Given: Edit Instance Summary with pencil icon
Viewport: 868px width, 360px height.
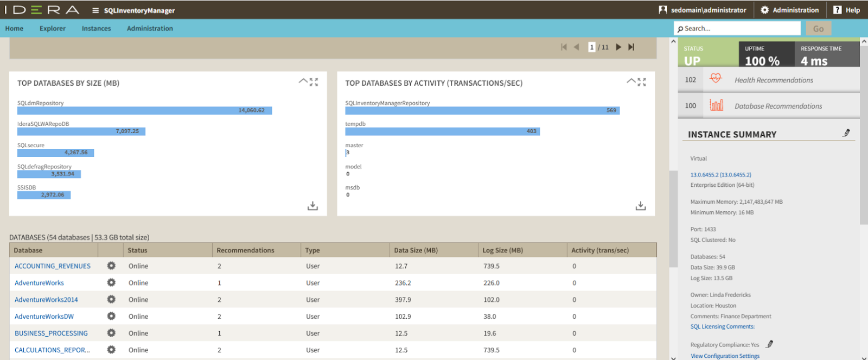Looking at the screenshot, I should (x=847, y=133).
